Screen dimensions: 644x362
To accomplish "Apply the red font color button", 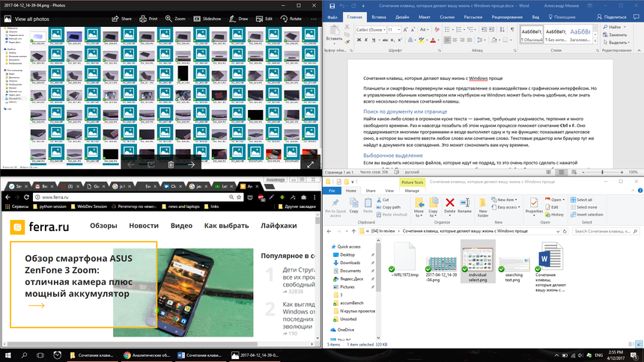I will coord(433,40).
